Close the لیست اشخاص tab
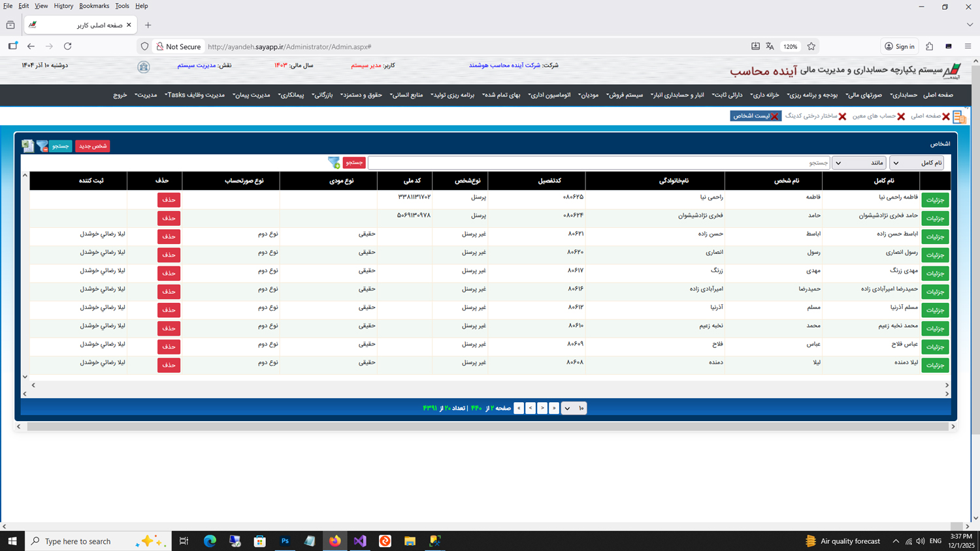 (774, 116)
